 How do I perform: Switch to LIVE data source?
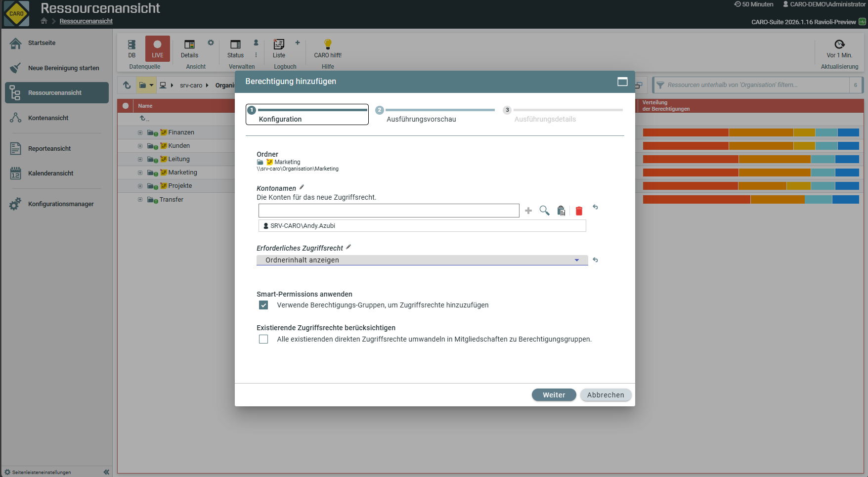point(157,48)
